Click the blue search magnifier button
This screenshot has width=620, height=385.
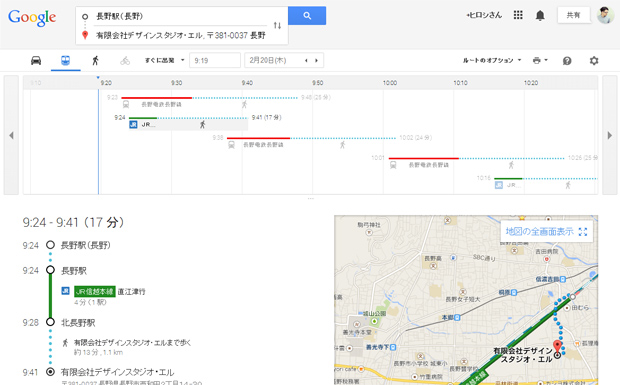307,15
